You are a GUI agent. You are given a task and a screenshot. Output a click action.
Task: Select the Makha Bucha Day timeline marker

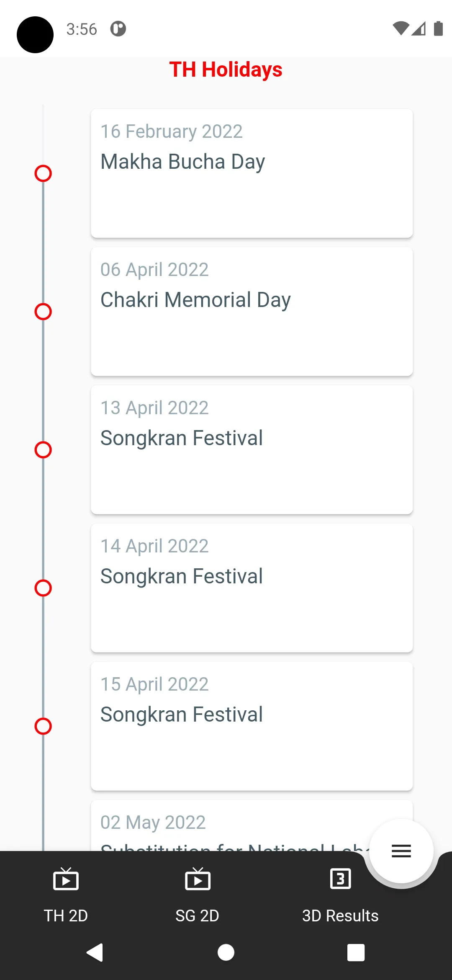[43, 173]
